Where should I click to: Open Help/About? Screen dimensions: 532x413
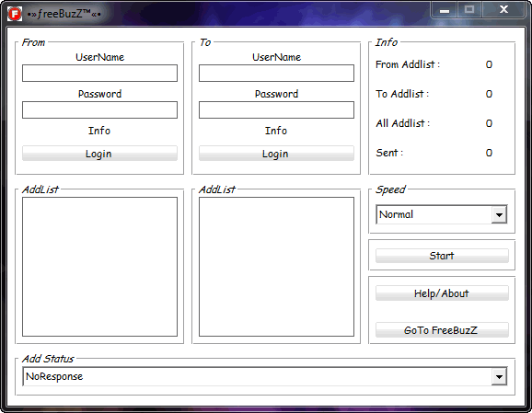click(x=442, y=293)
